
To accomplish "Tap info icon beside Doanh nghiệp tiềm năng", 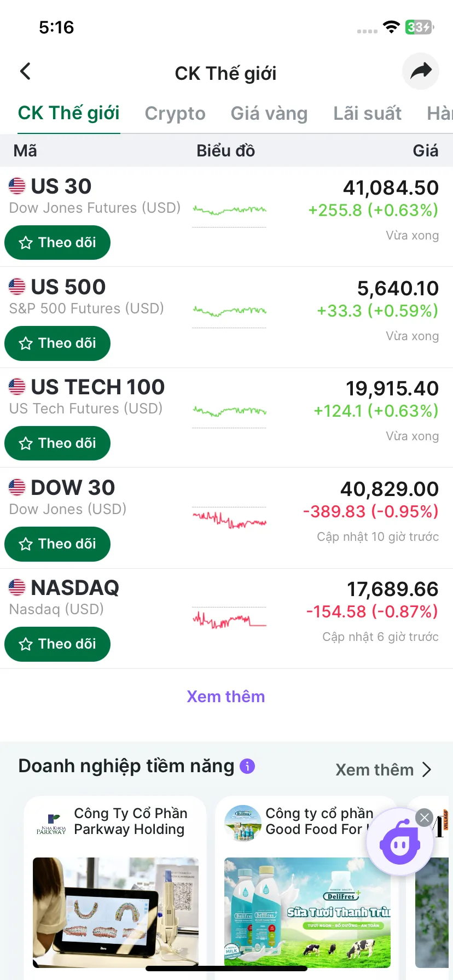I will click(x=247, y=766).
